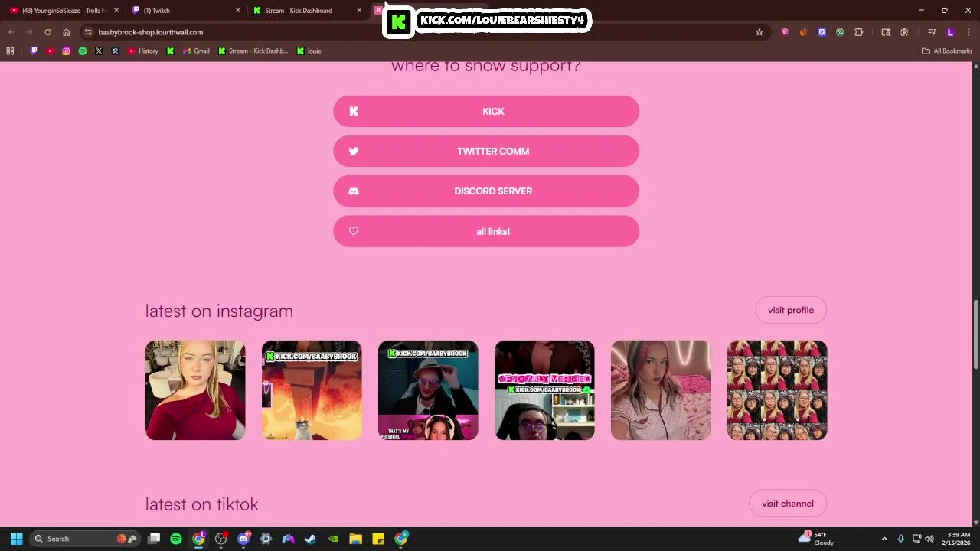Open the green circular extension icon
Viewport: 980px width, 551px height.
pos(840,32)
